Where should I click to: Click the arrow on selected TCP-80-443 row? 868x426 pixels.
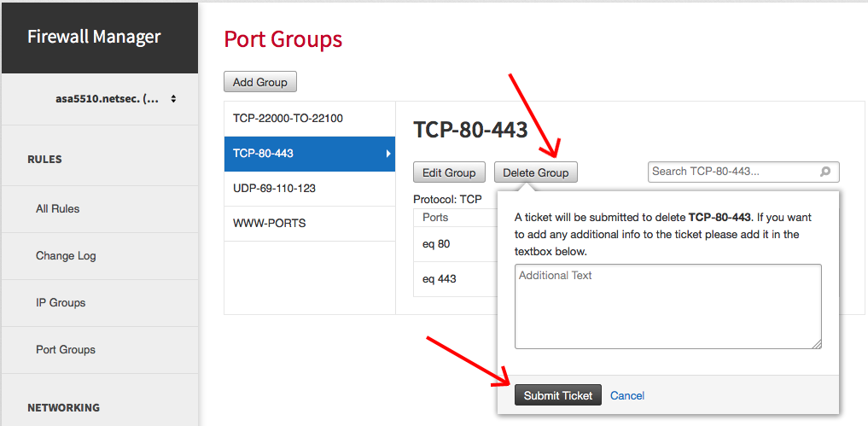[388, 154]
